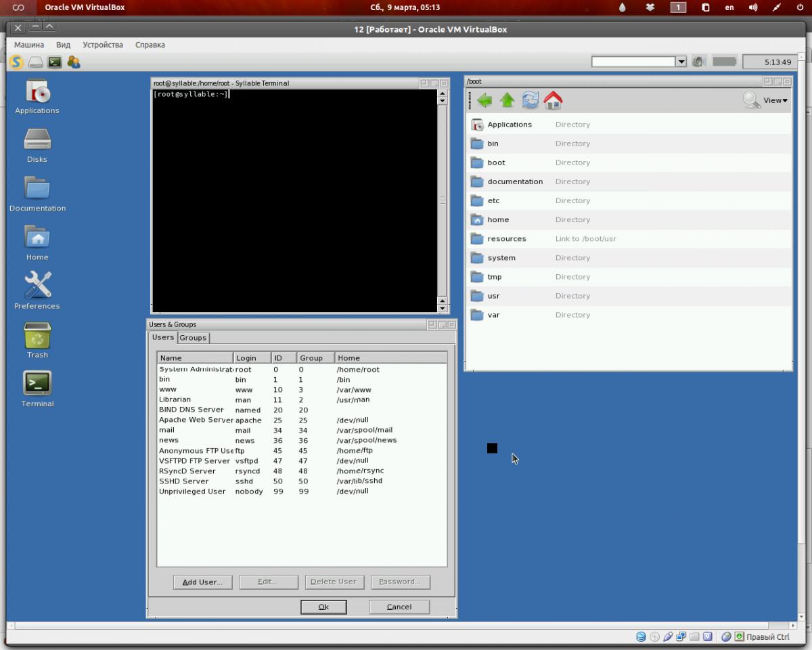Click the green back arrow in file browser

click(x=484, y=101)
